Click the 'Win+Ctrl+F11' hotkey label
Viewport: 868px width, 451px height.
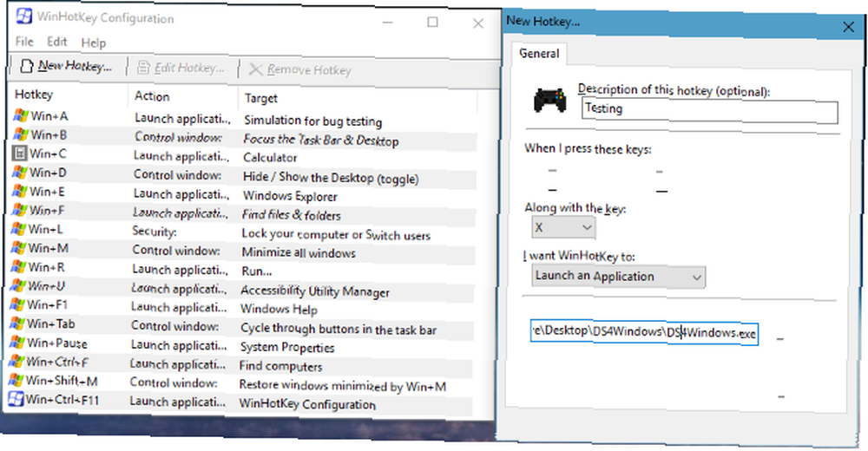(62, 400)
